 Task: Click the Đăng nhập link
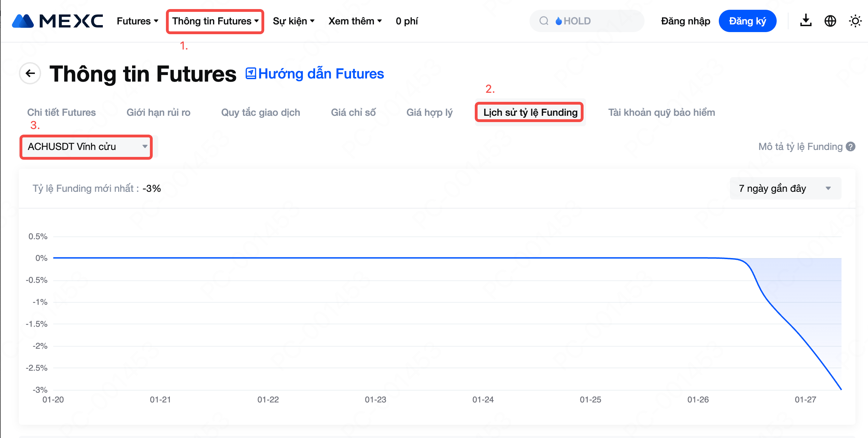coord(685,21)
